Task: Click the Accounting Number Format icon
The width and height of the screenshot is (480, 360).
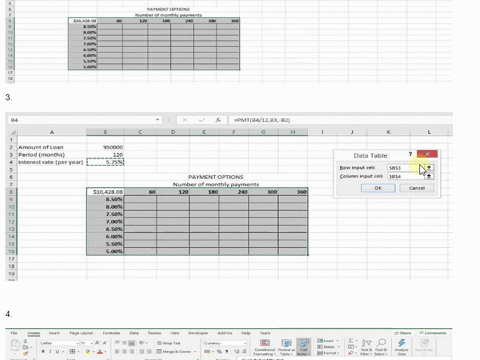Action: click(x=207, y=351)
